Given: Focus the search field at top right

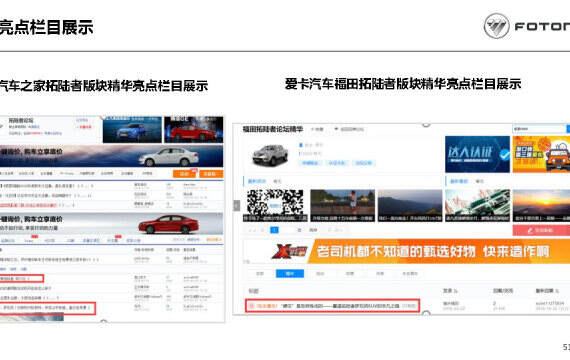Looking at the screenshot, I should point(539,129).
